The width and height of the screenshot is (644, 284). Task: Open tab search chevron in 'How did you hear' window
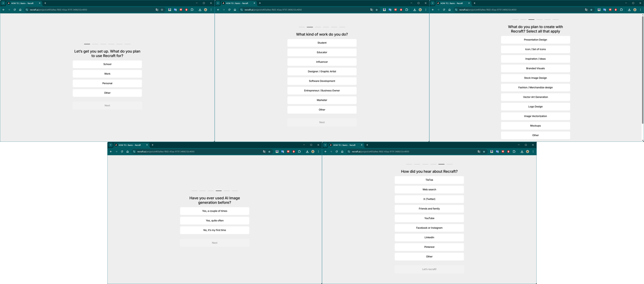click(x=325, y=145)
